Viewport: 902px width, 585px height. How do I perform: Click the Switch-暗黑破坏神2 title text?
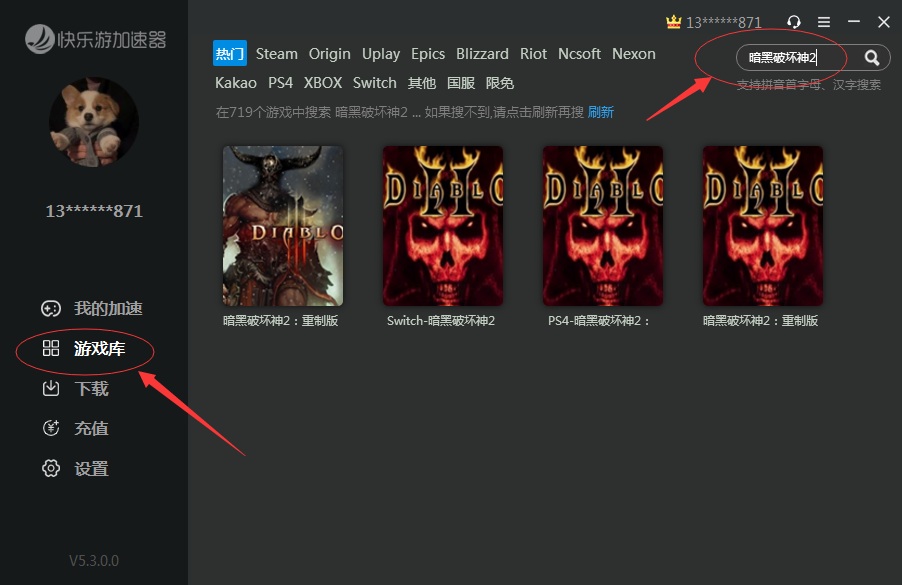(x=441, y=320)
